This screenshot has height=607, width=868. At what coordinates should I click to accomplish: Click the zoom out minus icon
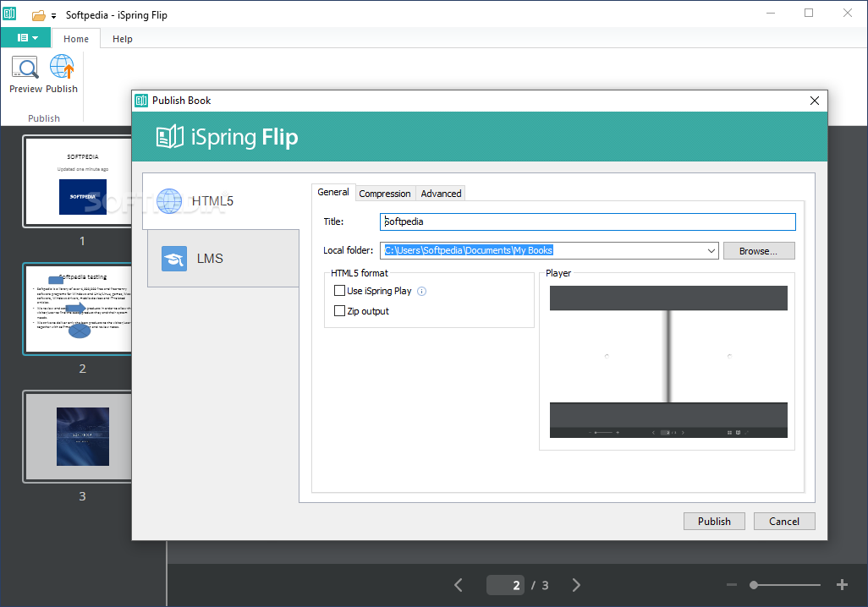pos(731,585)
